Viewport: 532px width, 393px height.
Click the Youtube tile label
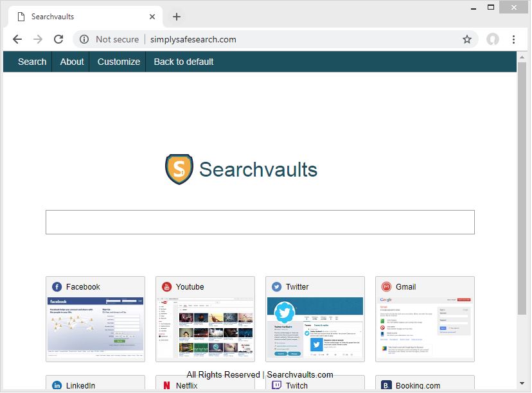190,287
